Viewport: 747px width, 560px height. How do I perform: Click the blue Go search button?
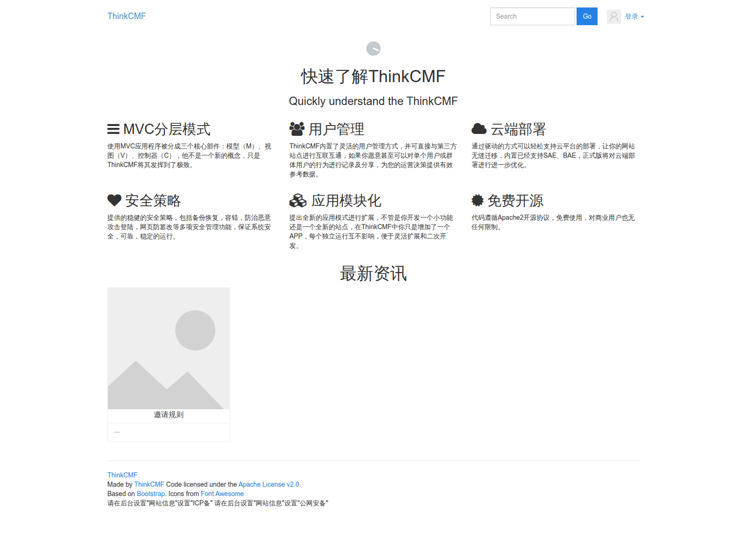tap(587, 16)
